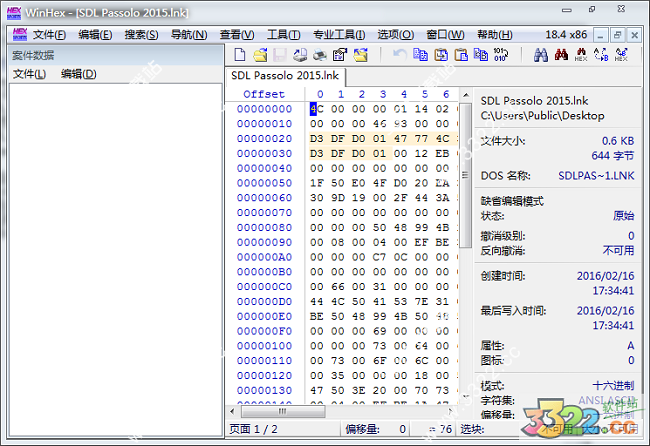Click path C:\Users\Public\Desktop in info pane
The width and height of the screenshot is (650, 446).
(x=542, y=116)
